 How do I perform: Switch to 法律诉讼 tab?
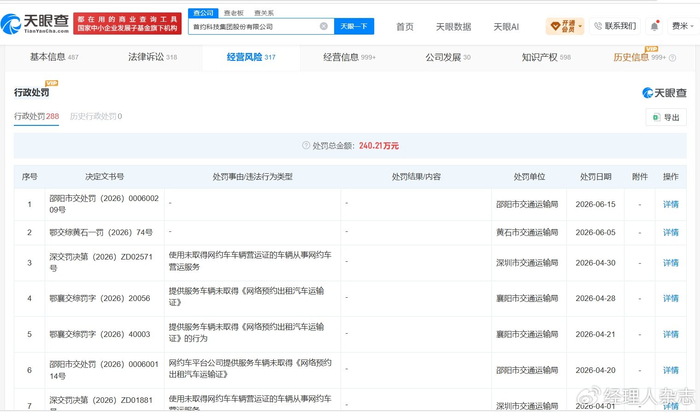(153, 57)
